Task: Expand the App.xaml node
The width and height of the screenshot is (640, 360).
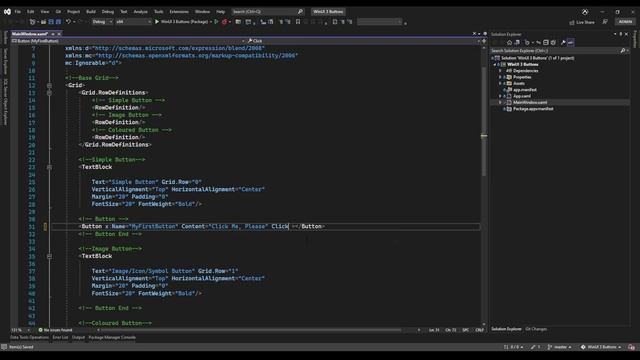Action: [x=500, y=96]
